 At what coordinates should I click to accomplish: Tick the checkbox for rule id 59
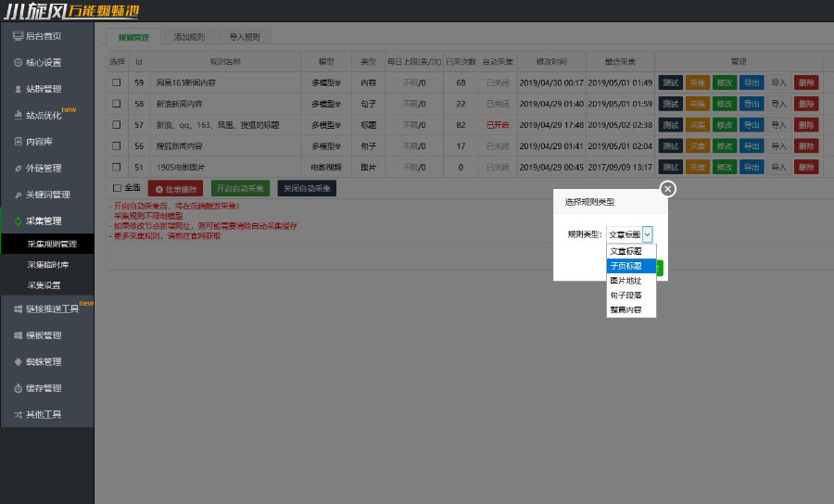tap(117, 82)
